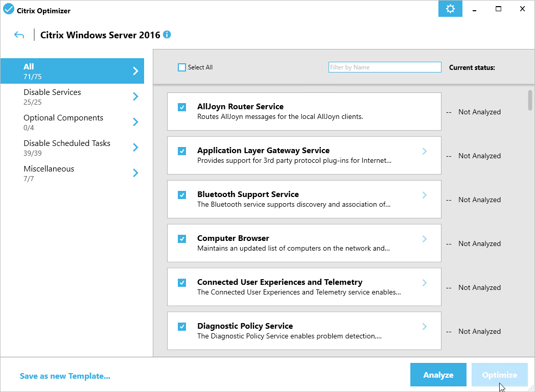Close the Citrix Optimizer window
The height and width of the screenshot is (392, 535).
522,9
